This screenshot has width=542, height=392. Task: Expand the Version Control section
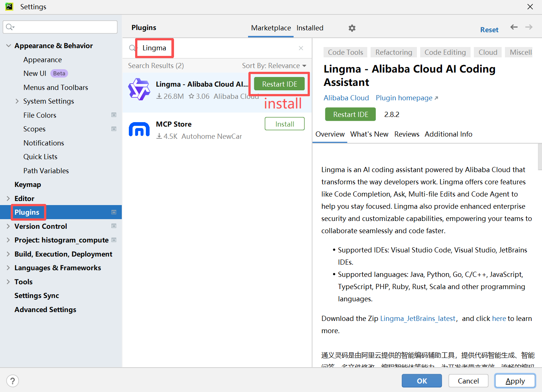coord(8,226)
